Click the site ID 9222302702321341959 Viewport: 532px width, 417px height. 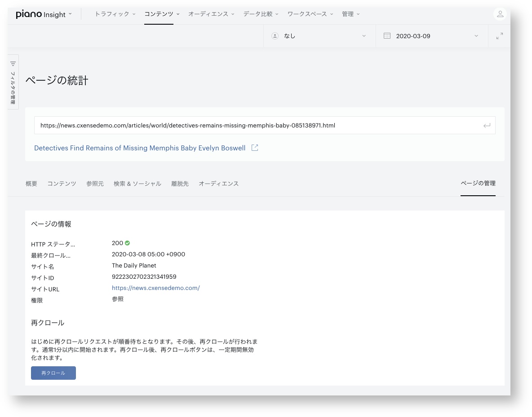[144, 277]
